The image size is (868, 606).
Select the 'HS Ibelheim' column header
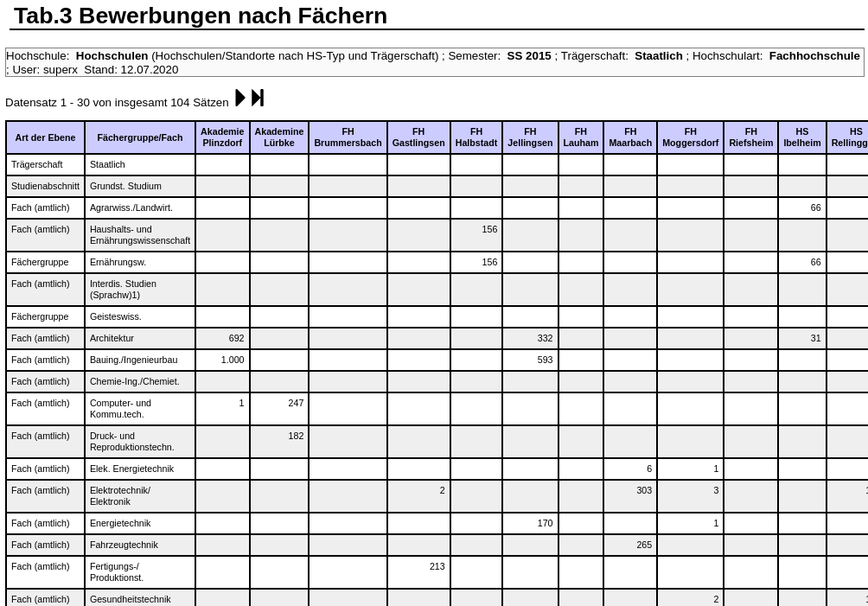pyautogui.click(x=801, y=137)
